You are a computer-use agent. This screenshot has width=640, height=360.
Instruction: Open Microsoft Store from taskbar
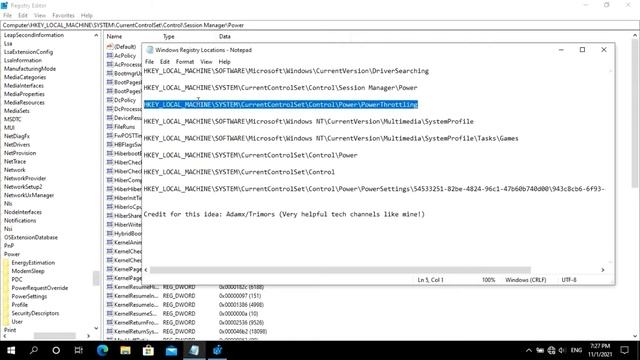[148, 350]
